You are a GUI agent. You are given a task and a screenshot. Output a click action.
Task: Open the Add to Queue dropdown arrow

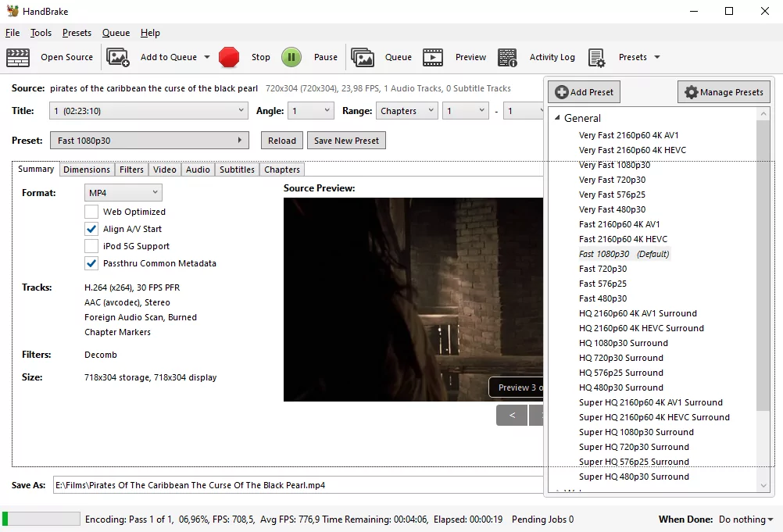pyautogui.click(x=207, y=57)
